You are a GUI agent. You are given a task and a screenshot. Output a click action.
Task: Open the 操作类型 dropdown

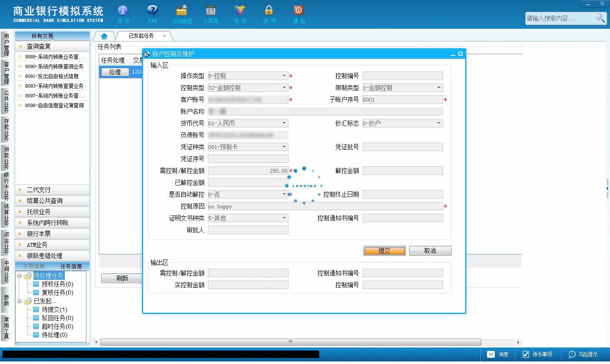284,76
